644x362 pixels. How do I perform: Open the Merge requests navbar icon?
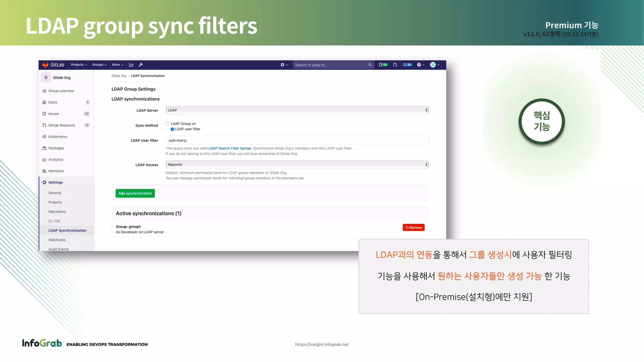(x=395, y=65)
